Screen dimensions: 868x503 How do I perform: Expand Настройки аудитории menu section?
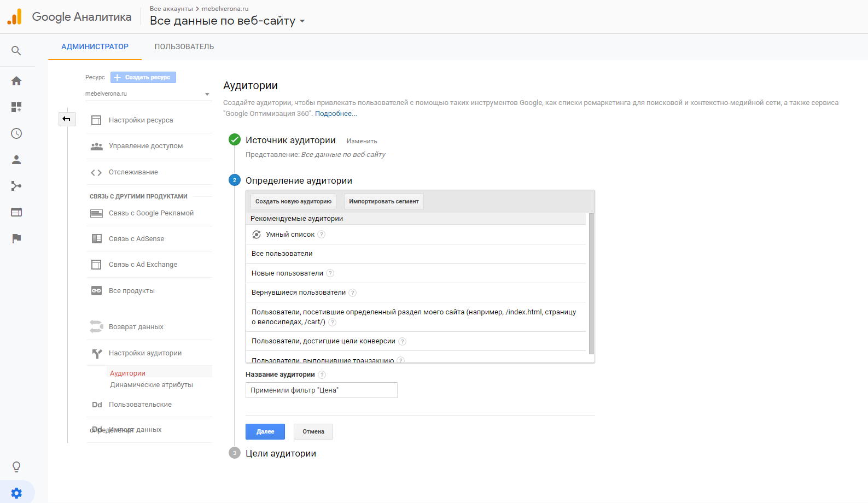[x=145, y=353]
